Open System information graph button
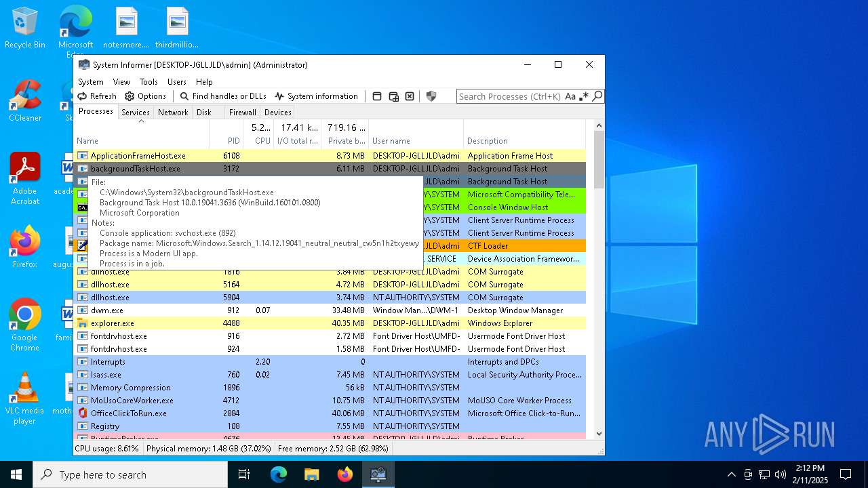868x488 pixels. (x=316, y=96)
